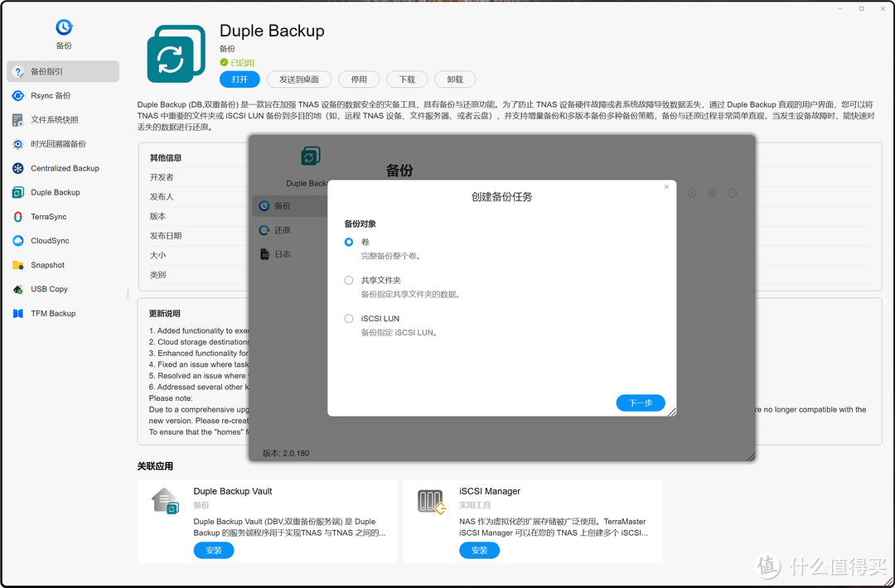Click the delete task trash icon
895x588 pixels.
(x=712, y=193)
